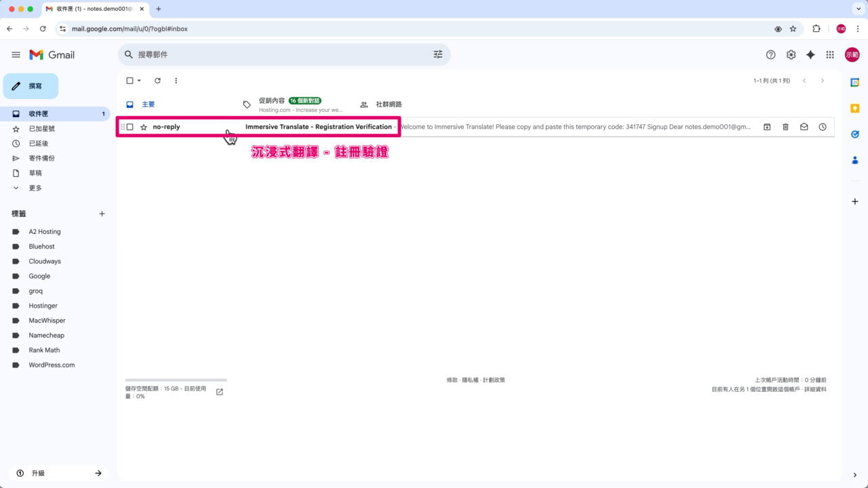The image size is (868, 488).
Task: Open the Gmail main menu hamburger icon
Action: pos(16,55)
